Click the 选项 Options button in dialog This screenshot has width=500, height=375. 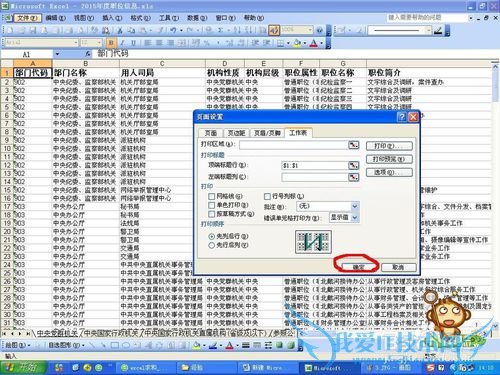389,172
